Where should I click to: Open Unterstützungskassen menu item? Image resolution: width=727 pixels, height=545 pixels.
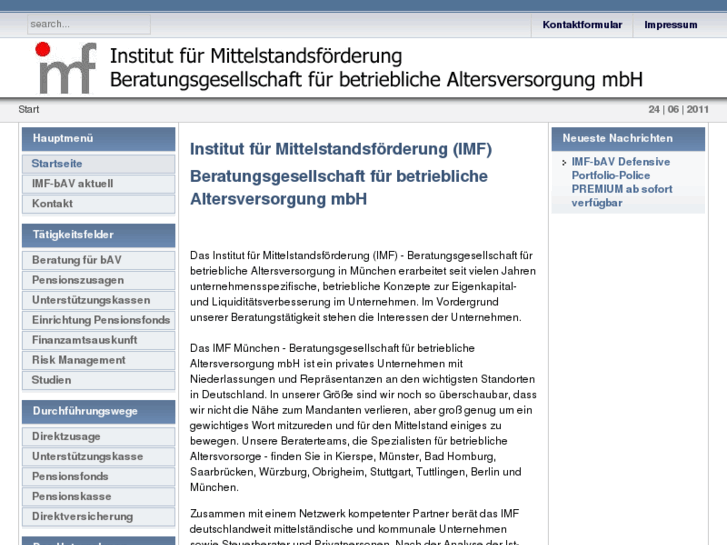click(x=98, y=300)
